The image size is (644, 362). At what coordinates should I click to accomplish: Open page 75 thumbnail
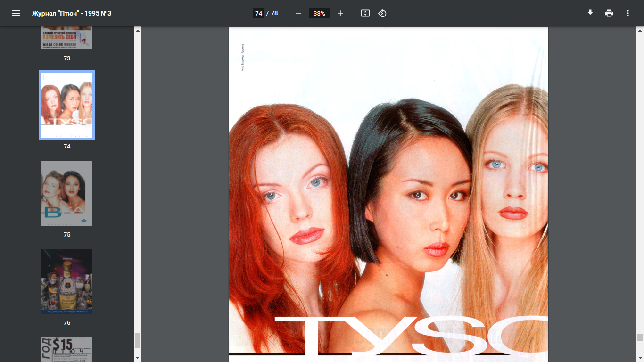(67, 193)
